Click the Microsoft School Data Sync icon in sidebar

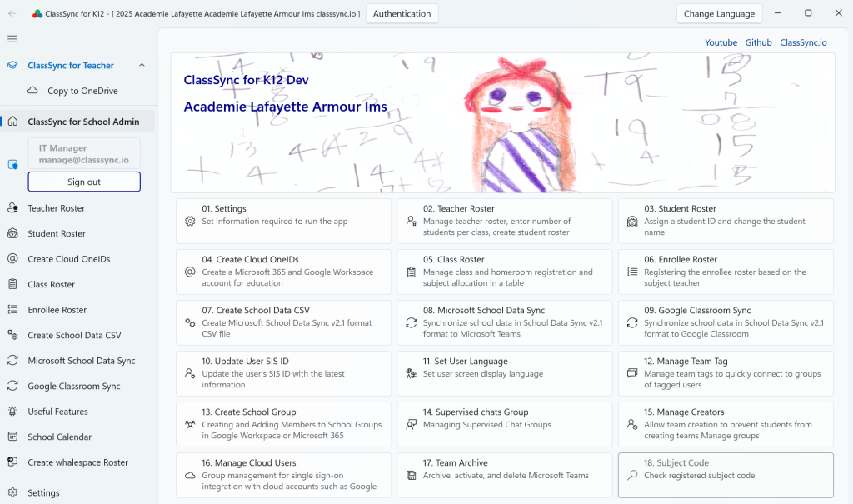point(13,361)
